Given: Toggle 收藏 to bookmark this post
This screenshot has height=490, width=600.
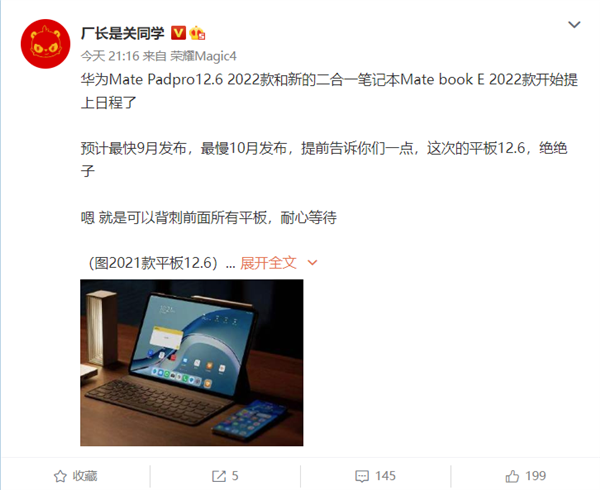Looking at the screenshot, I should pos(75,476).
